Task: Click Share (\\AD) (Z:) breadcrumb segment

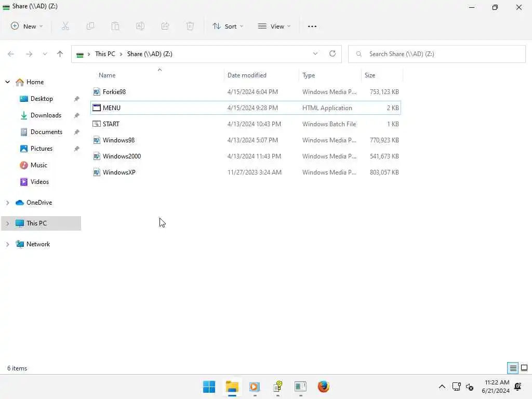Action: [150, 54]
